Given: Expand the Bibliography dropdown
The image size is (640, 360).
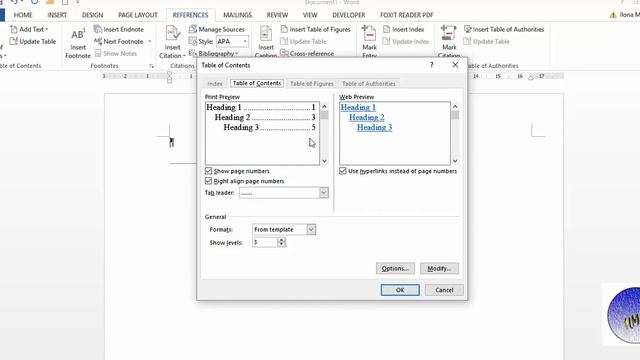Looking at the screenshot, I should [237, 53].
